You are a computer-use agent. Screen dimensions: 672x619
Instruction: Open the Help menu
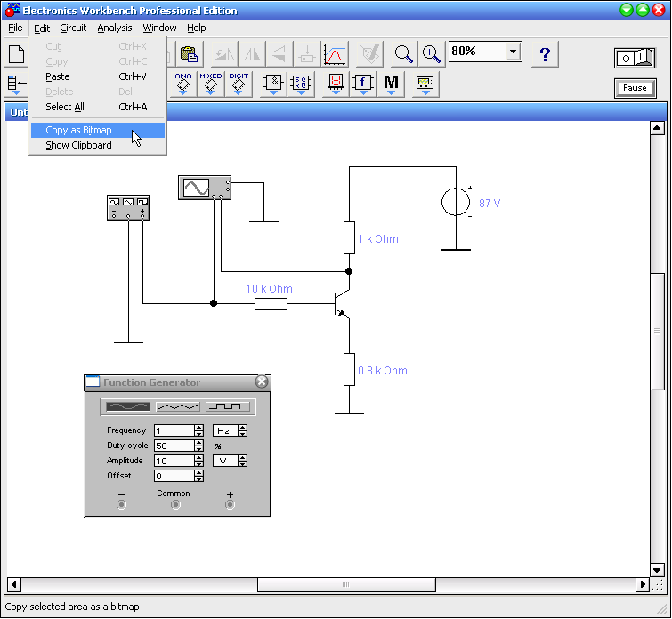[197, 28]
